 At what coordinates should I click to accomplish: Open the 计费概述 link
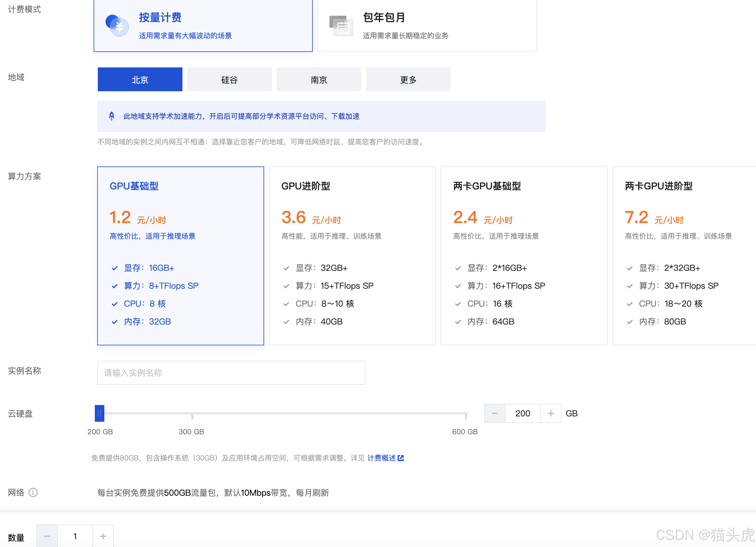(381, 458)
